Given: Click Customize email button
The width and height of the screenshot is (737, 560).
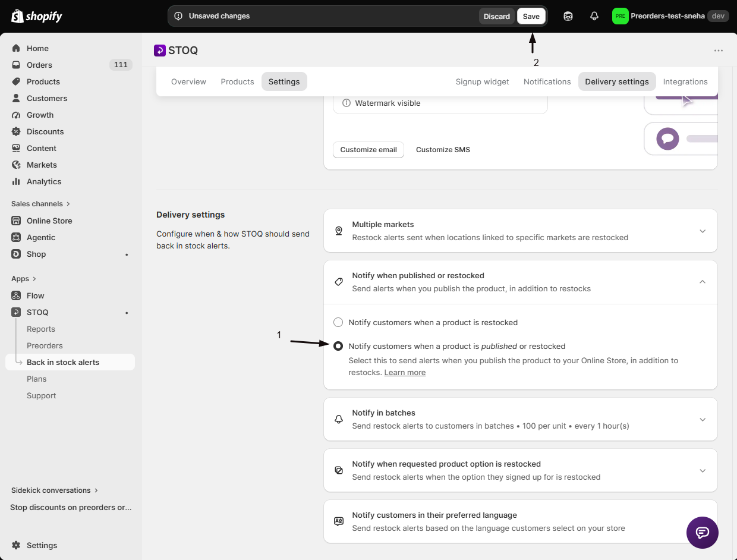Looking at the screenshot, I should [x=368, y=149].
